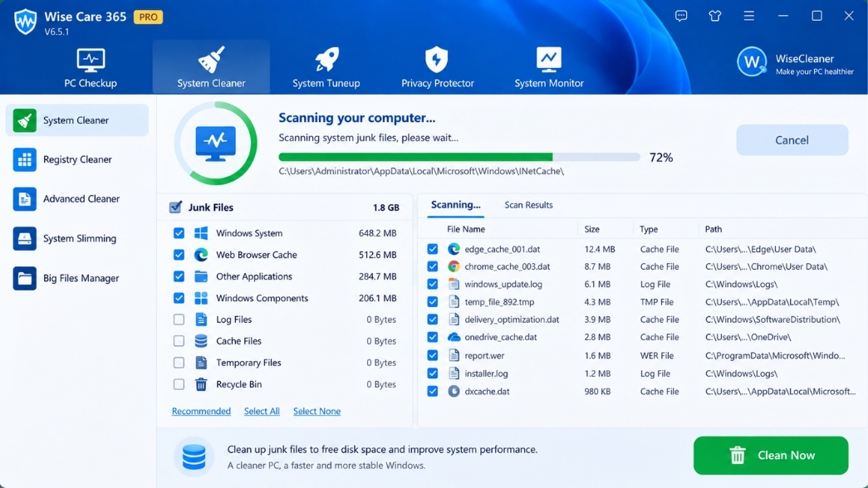Click the Cache Files database icon

click(x=201, y=341)
